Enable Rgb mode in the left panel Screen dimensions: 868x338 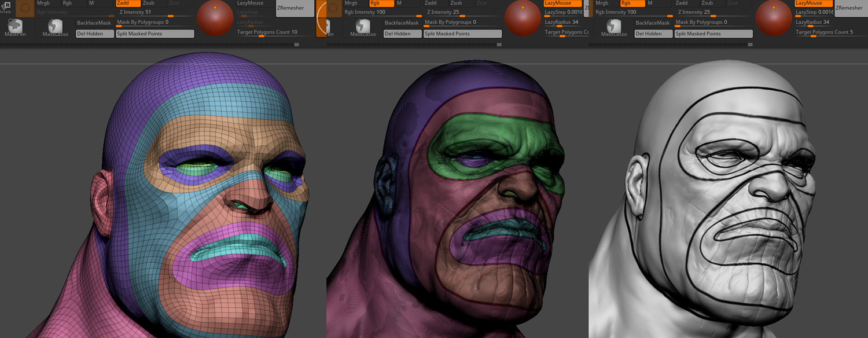click(73, 3)
